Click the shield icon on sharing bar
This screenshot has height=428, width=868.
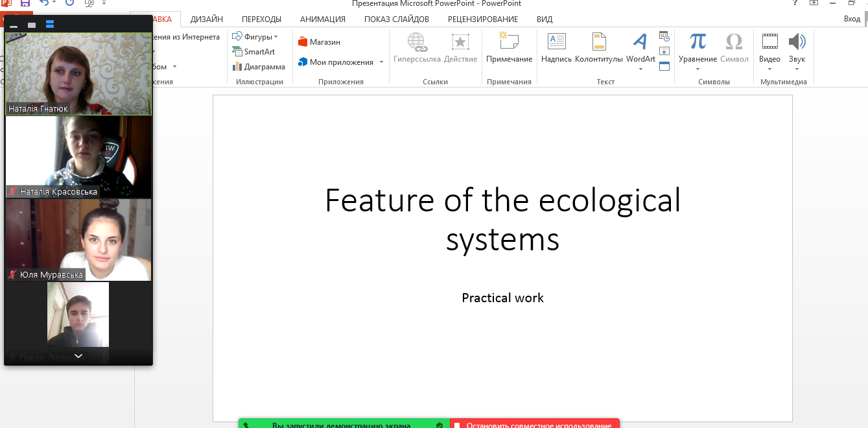click(440, 425)
